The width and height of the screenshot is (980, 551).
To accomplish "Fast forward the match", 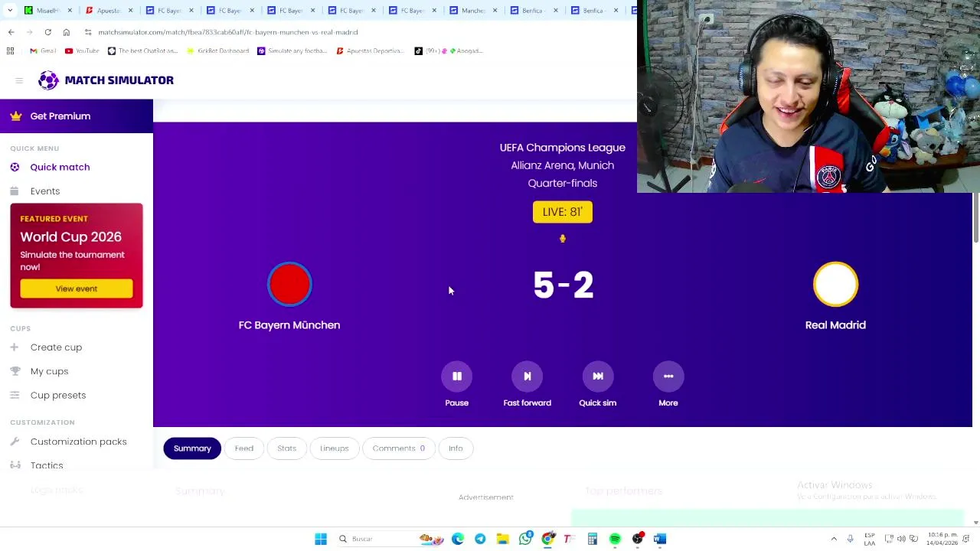I will (x=527, y=376).
